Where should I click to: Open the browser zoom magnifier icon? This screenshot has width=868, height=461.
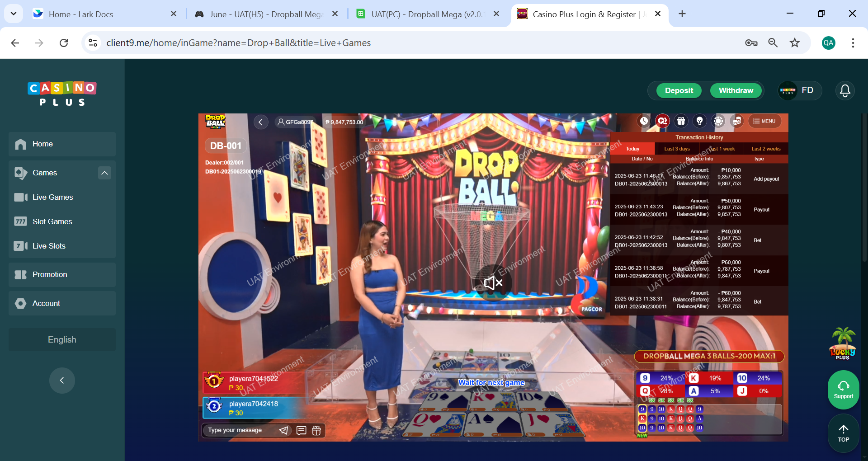click(x=773, y=43)
